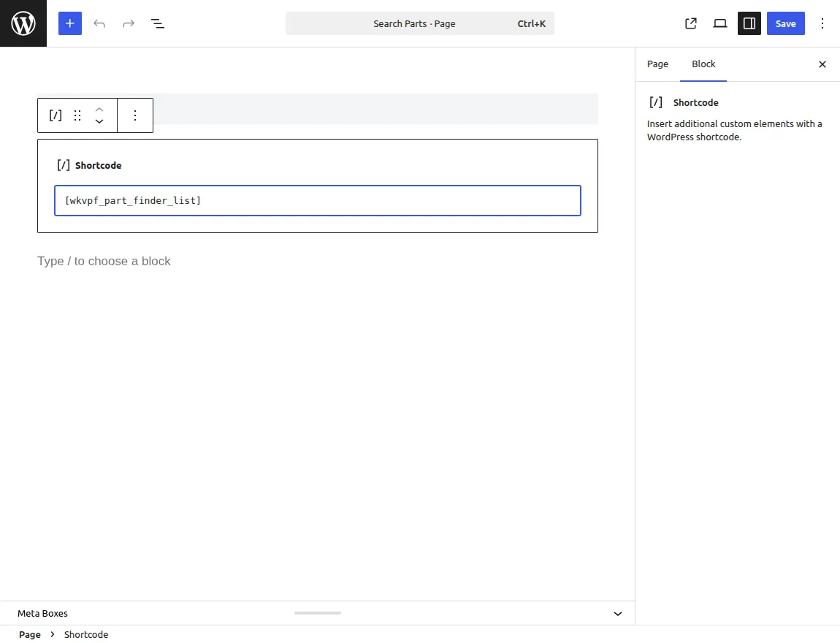Select Page in the bottom breadcrumb
The width and height of the screenshot is (840, 643).
pos(30,634)
